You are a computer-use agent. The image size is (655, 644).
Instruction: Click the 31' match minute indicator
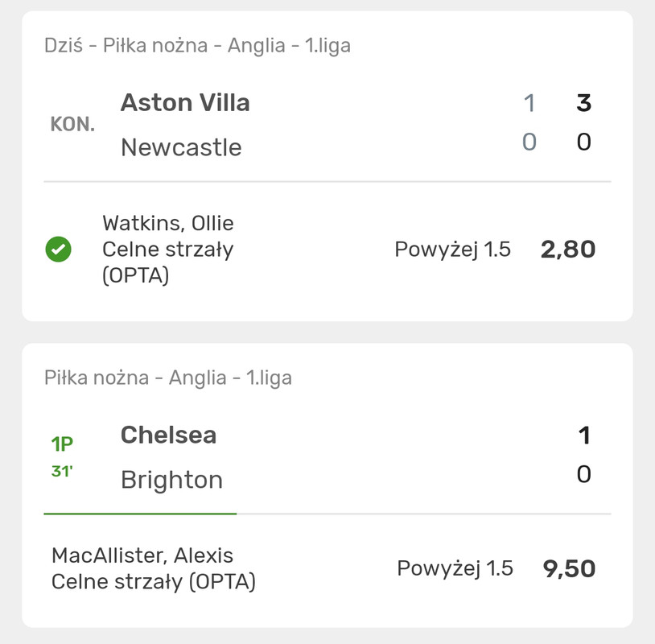point(62,472)
